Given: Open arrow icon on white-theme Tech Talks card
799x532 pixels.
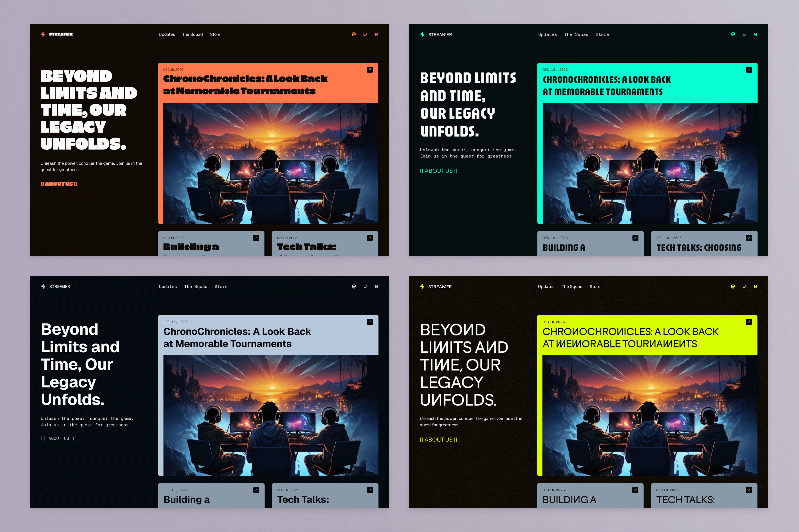Looking at the screenshot, I should 370,490.
